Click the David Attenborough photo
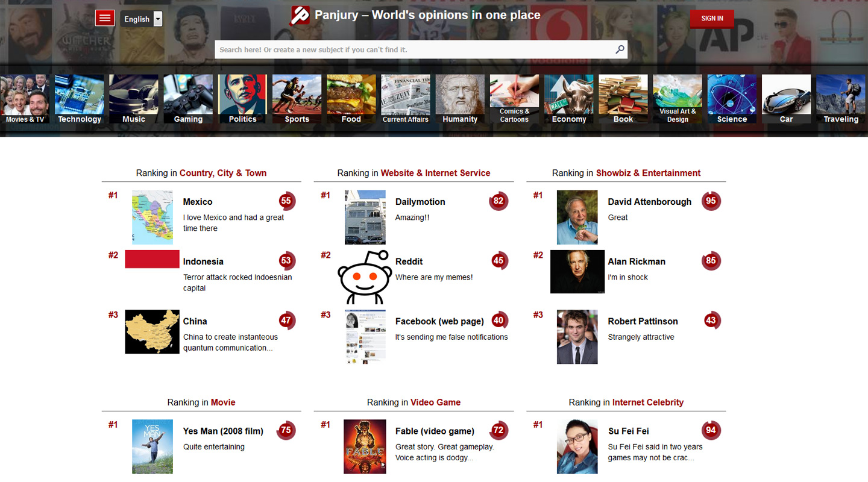Viewport: 868px width, 482px height. tap(577, 217)
